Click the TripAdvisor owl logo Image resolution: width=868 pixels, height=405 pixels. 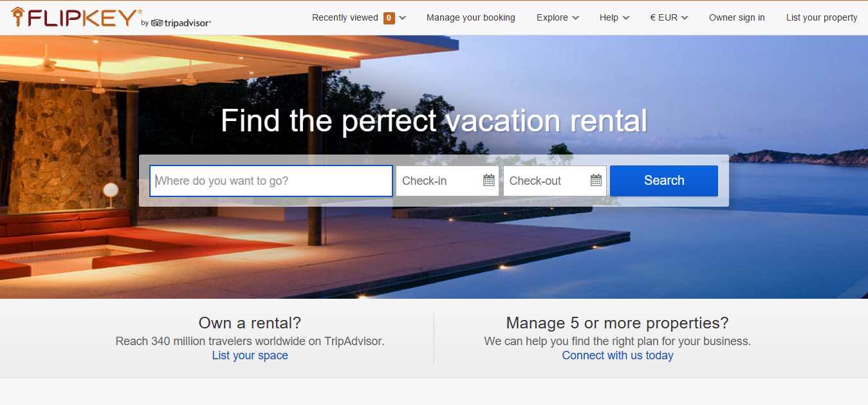[x=157, y=23]
